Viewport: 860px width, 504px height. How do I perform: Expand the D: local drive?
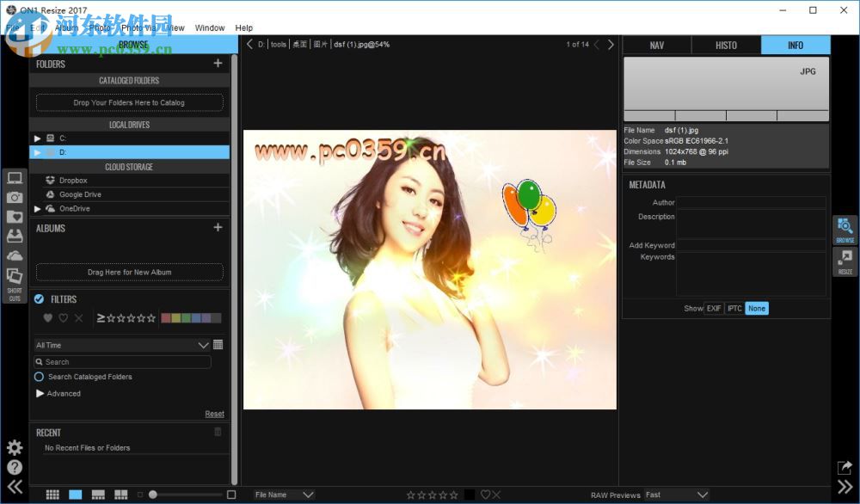37,152
